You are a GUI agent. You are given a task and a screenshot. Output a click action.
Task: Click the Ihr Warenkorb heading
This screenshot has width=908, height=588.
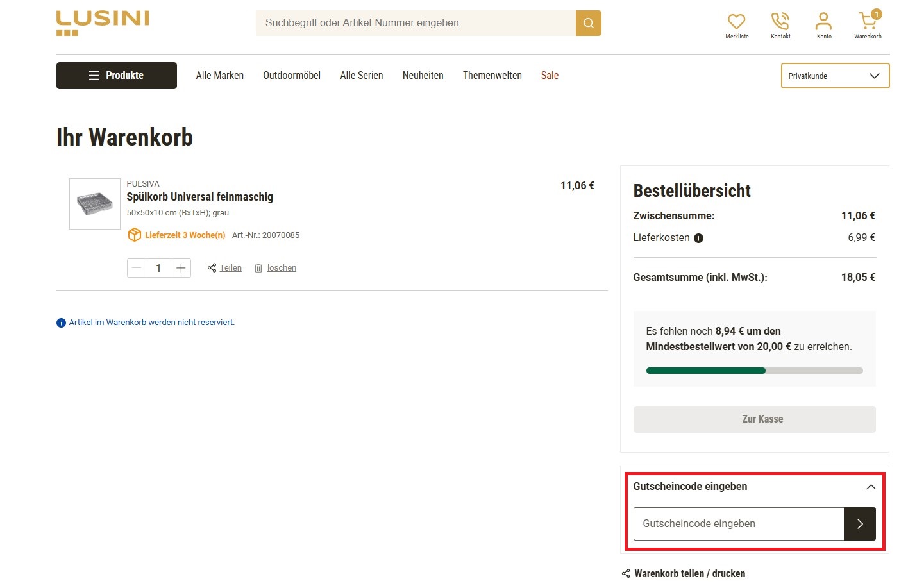click(124, 137)
